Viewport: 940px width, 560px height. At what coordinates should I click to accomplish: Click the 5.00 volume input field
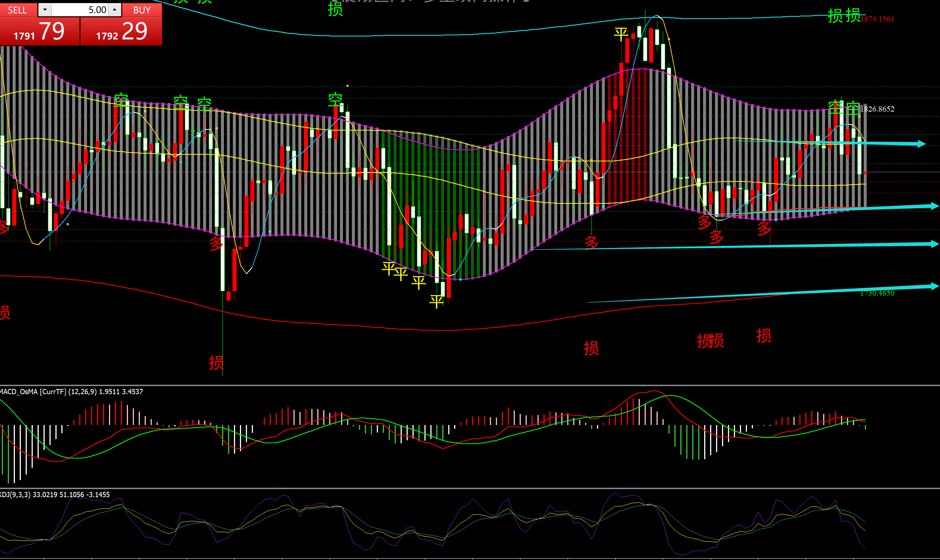(x=79, y=10)
